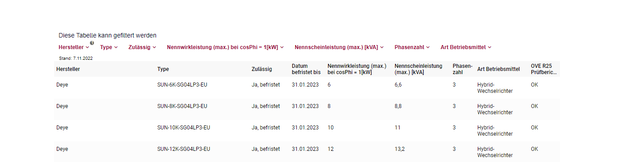Click the Type column header
644x162 pixels.
pos(163,69)
